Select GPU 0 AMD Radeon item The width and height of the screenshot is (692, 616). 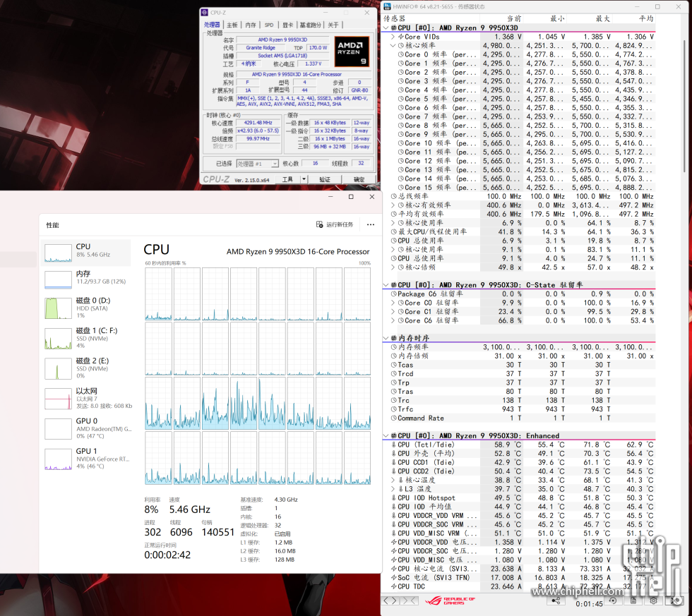[x=86, y=428]
